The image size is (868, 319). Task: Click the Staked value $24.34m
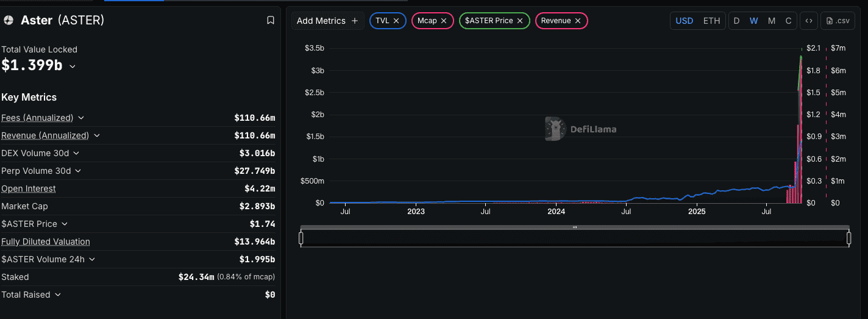(x=196, y=277)
